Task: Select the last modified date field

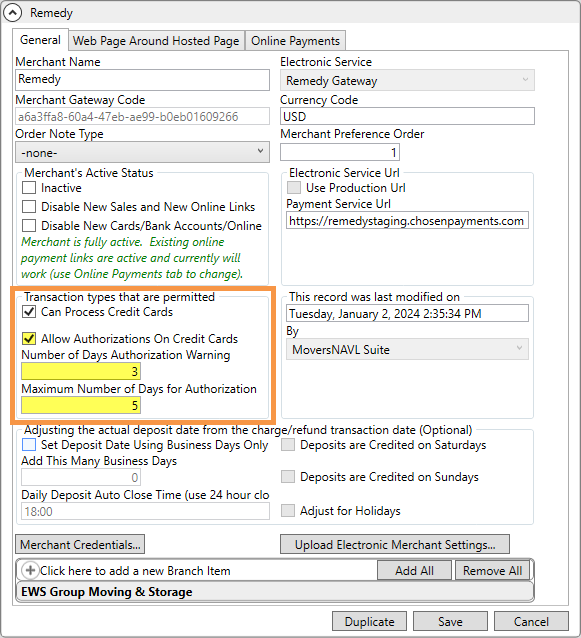Action: 407,313
